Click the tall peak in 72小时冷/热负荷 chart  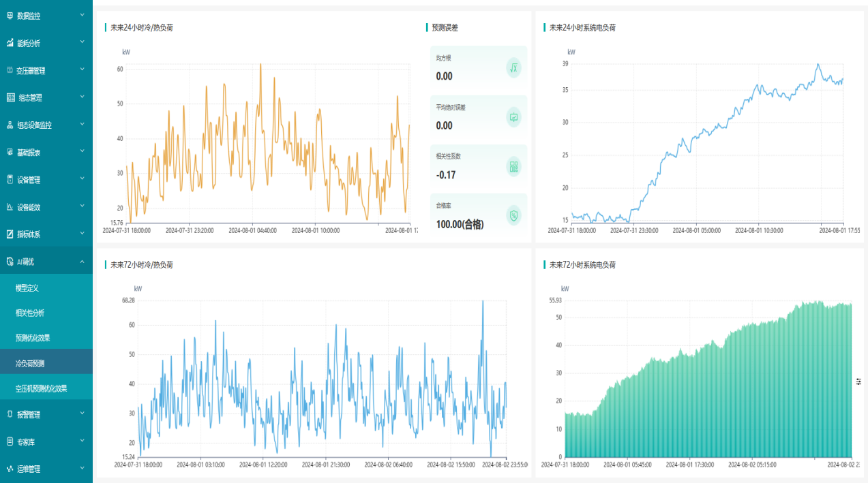[483, 302]
